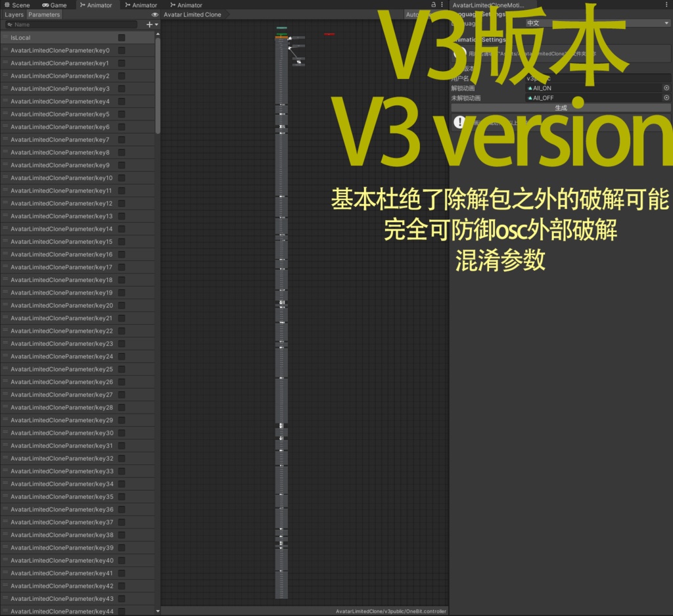
Task: Click the parameter list scrollbar thumb
Action: (158, 86)
